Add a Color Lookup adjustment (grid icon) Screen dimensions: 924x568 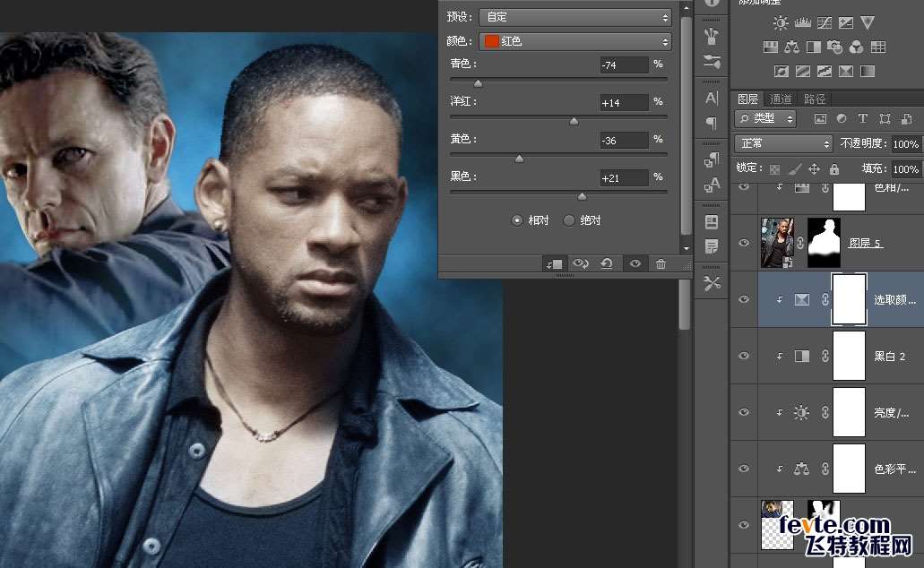(x=878, y=47)
